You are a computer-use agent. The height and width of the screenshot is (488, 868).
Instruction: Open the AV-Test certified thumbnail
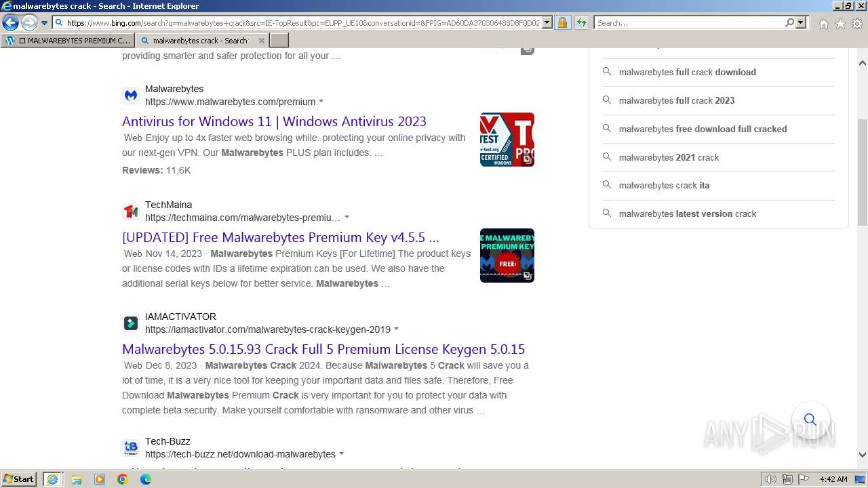point(507,140)
